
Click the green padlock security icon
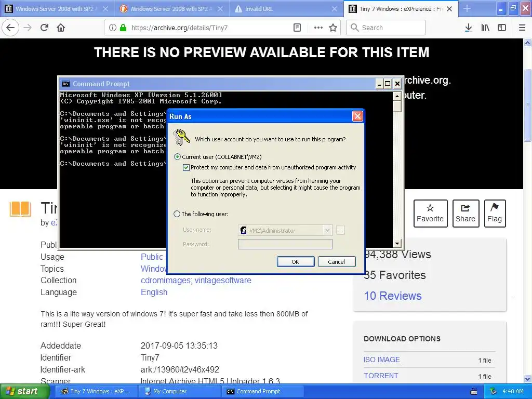coord(123,28)
